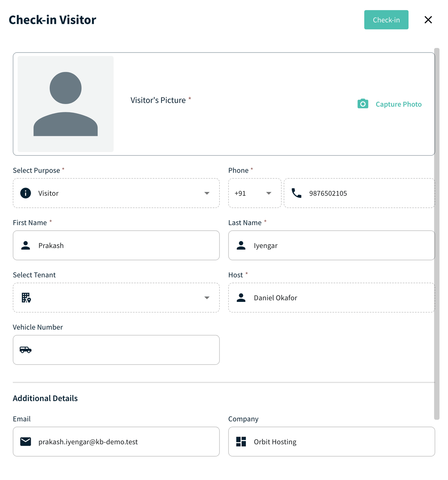This screenshot has width=448, height=480.
Task: Focus the empty Vehicle Number field
Action: tap(116, 350)
